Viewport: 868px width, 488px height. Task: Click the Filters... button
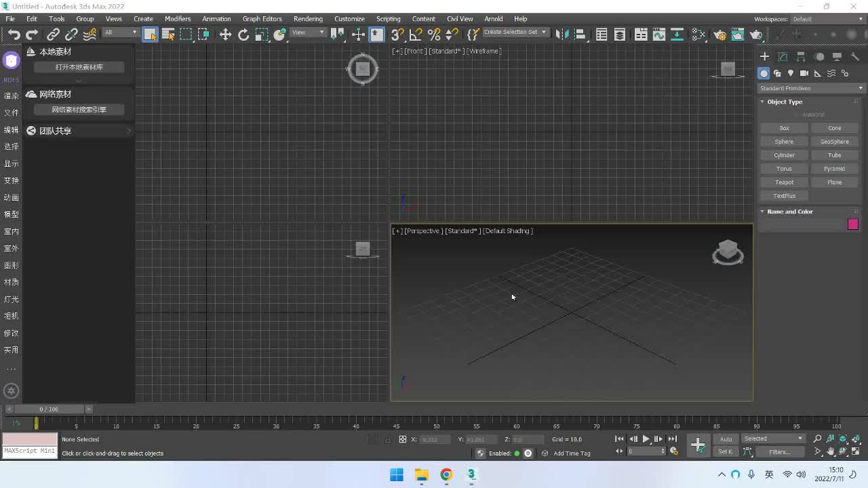point(779,452)
